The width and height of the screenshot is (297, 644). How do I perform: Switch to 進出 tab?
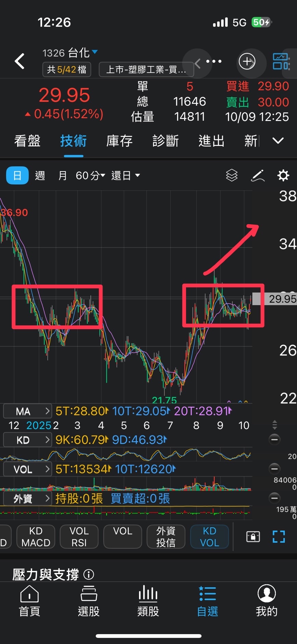(x=212, y=141)
